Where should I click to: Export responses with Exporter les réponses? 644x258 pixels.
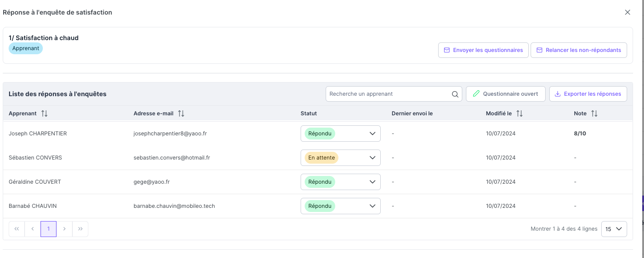point(588,94)
